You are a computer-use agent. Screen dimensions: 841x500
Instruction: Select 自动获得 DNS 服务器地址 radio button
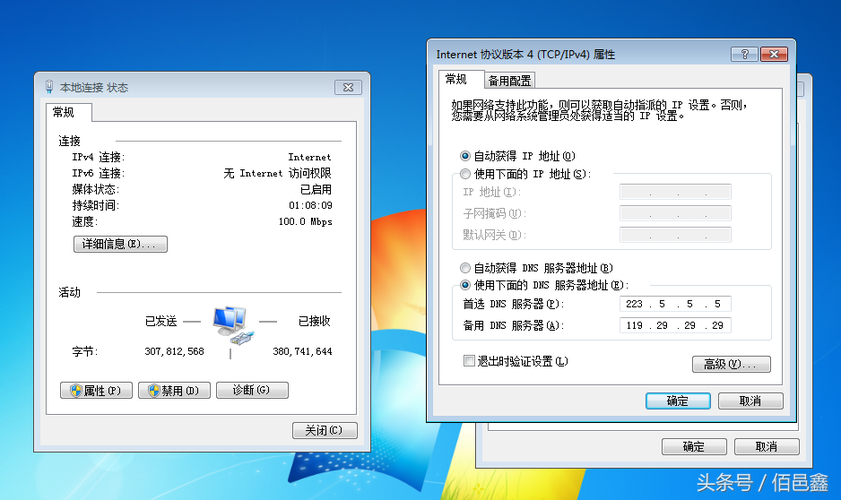click(x=465, y=268)
